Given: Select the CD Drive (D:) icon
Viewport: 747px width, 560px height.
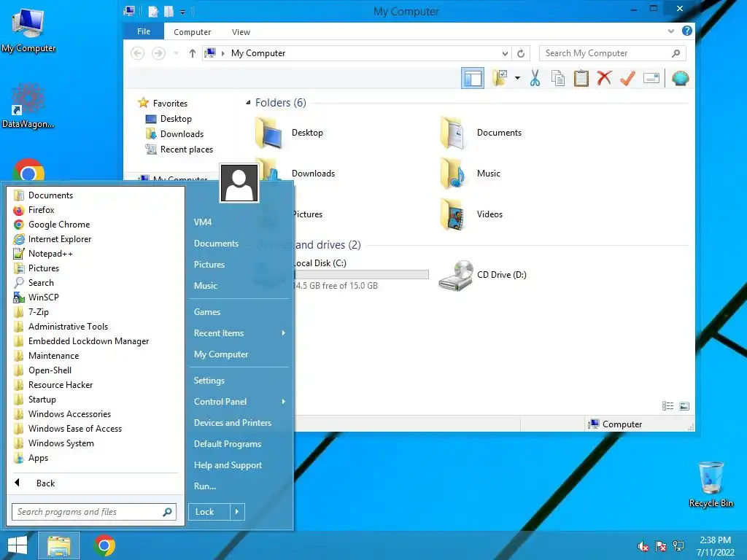Looking at the screenshot, I should coord(456,275).
